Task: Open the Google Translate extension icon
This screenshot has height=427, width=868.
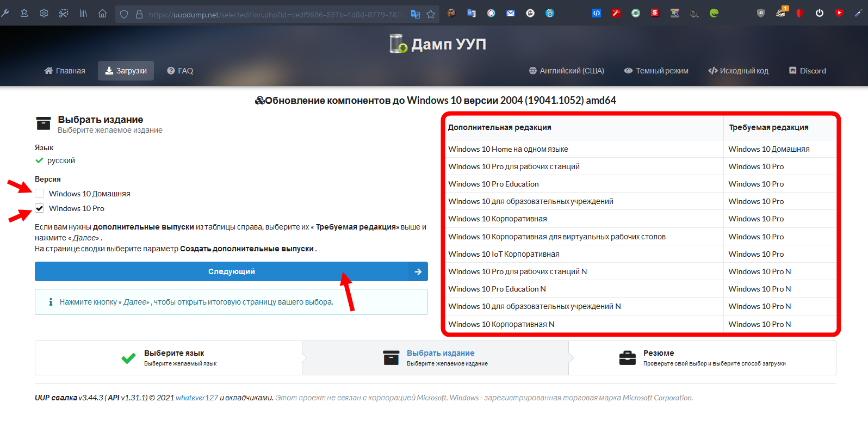Action: click(x=472, y=13)
